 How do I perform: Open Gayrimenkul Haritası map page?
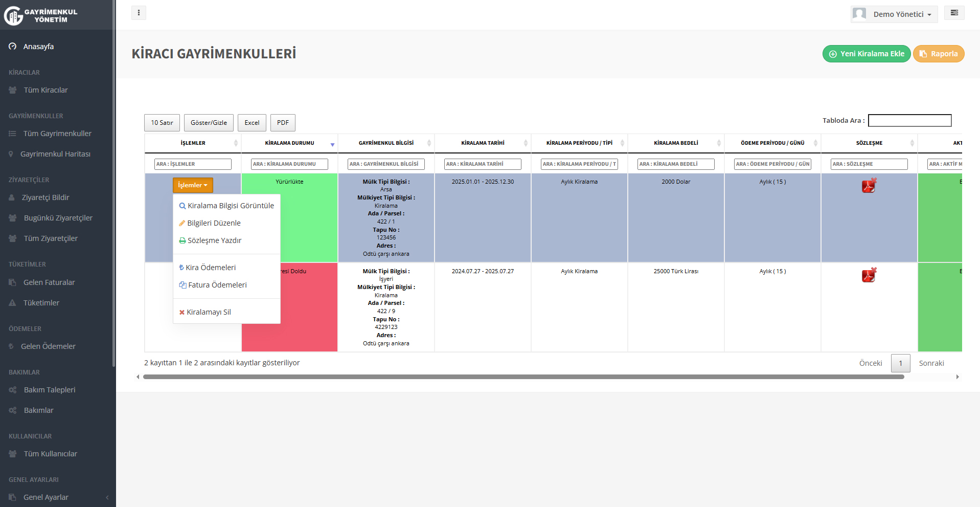pos(55,154)
